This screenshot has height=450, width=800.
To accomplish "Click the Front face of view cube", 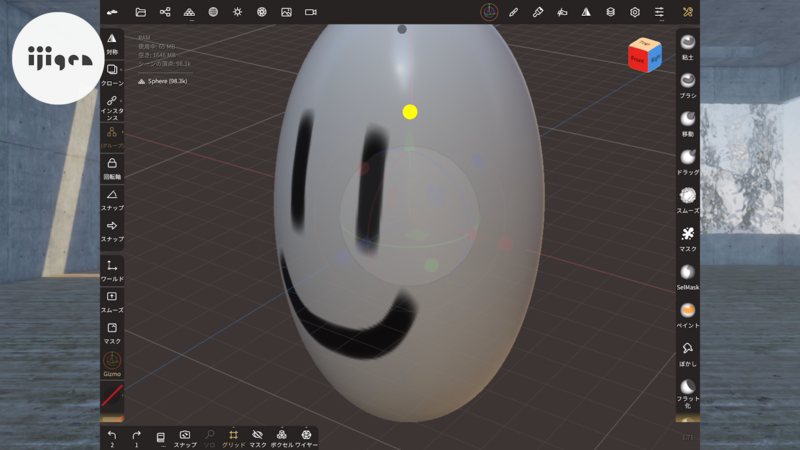I will pos(637,60).
